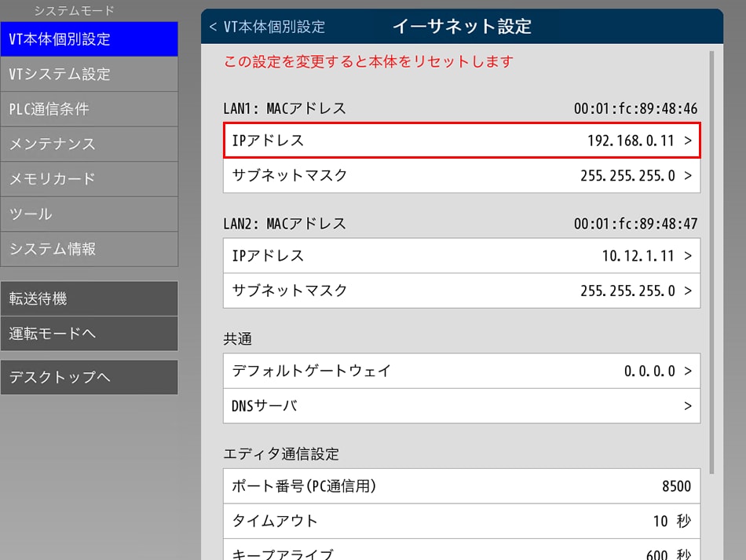The image size is (746, 560).
Task: Open the LAN2 IPアドレス setting row
Action: click(462, 256)
